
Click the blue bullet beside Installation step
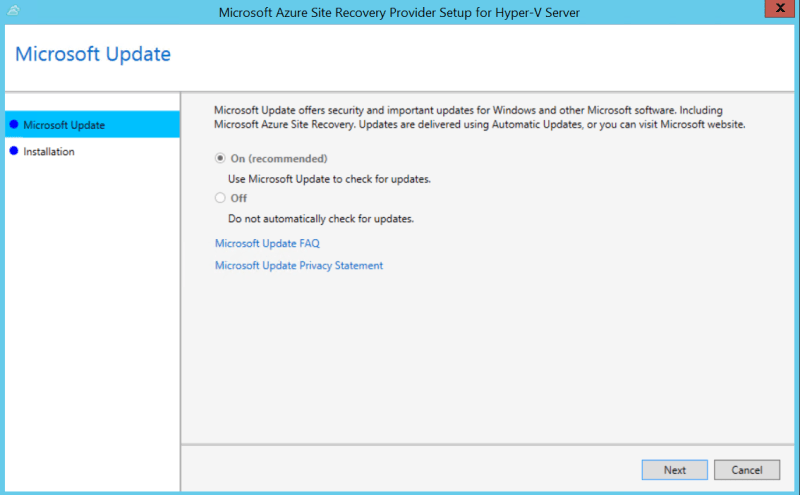tap(13, 152)
